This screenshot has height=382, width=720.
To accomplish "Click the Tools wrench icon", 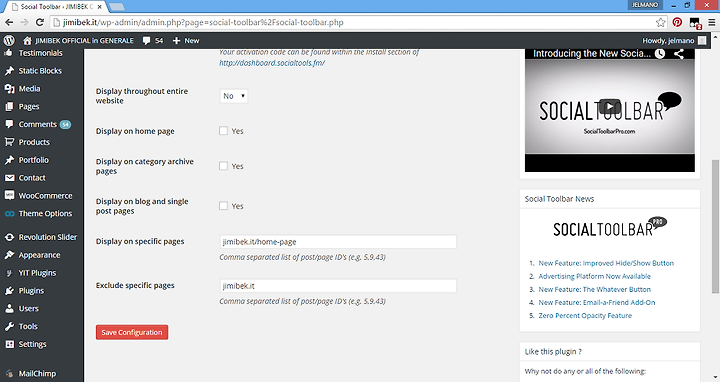I will (x=9, y=326).
